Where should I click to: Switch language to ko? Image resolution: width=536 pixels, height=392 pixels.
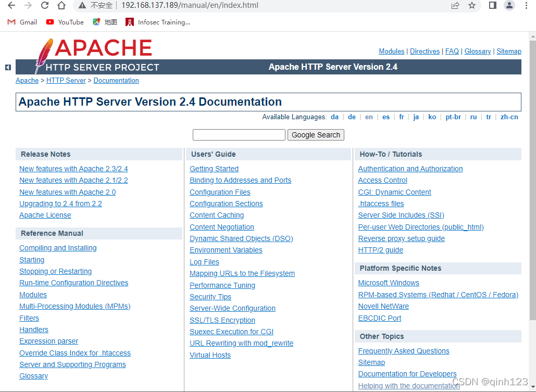(432, 117)
